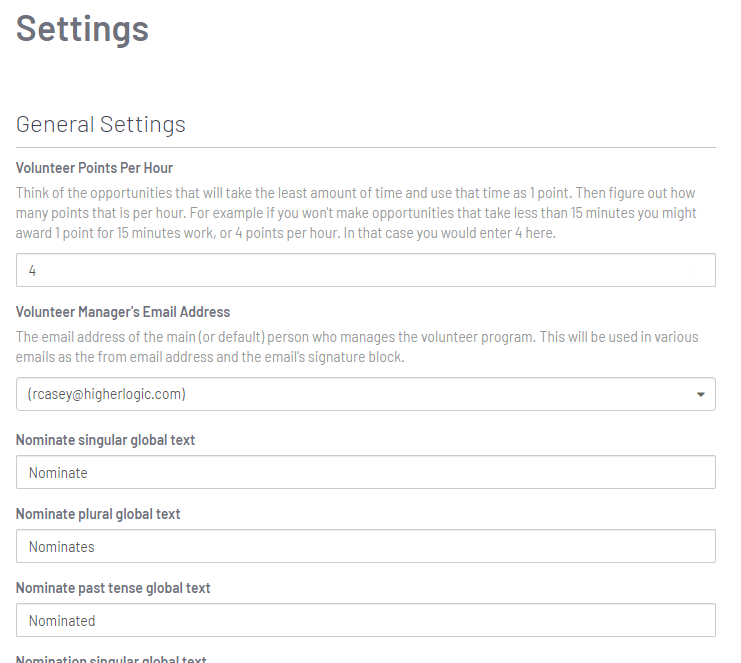Screen dimensions: 741x663
Task: Click the value 4 in the points field
Action: [32, 270]
